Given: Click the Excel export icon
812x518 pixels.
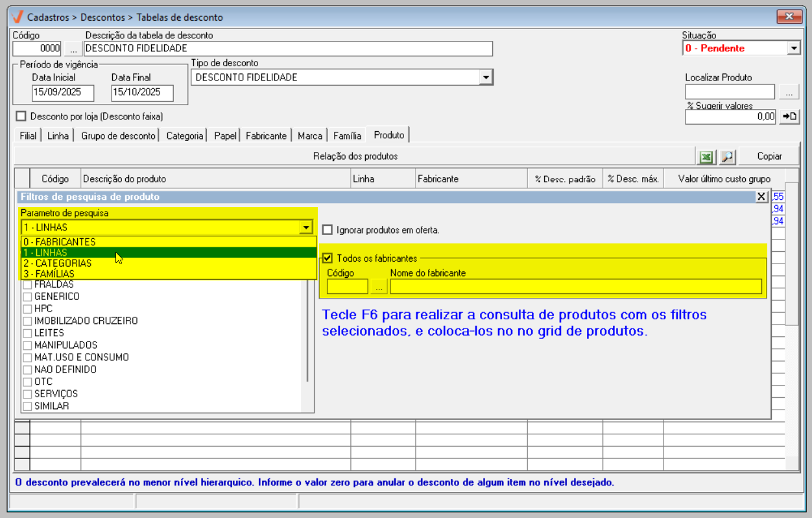Looking at the screenshot, I should coord(706,156).
